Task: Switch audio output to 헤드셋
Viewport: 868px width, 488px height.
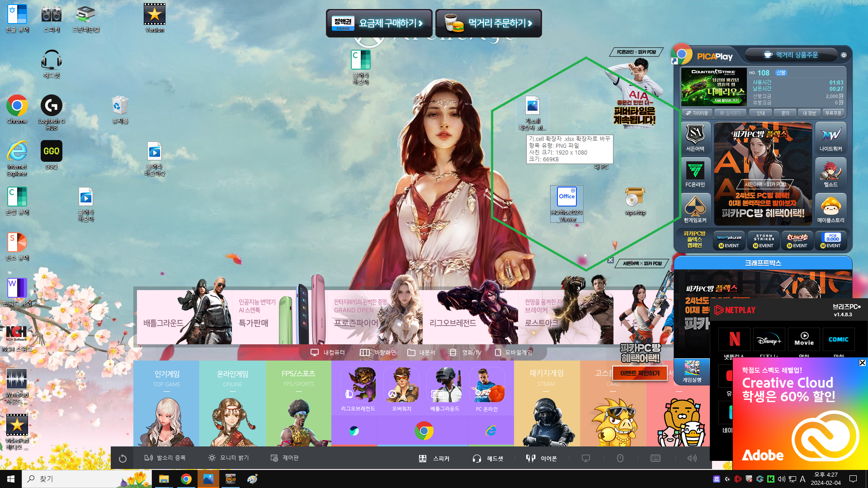Action: coord(488,459)
